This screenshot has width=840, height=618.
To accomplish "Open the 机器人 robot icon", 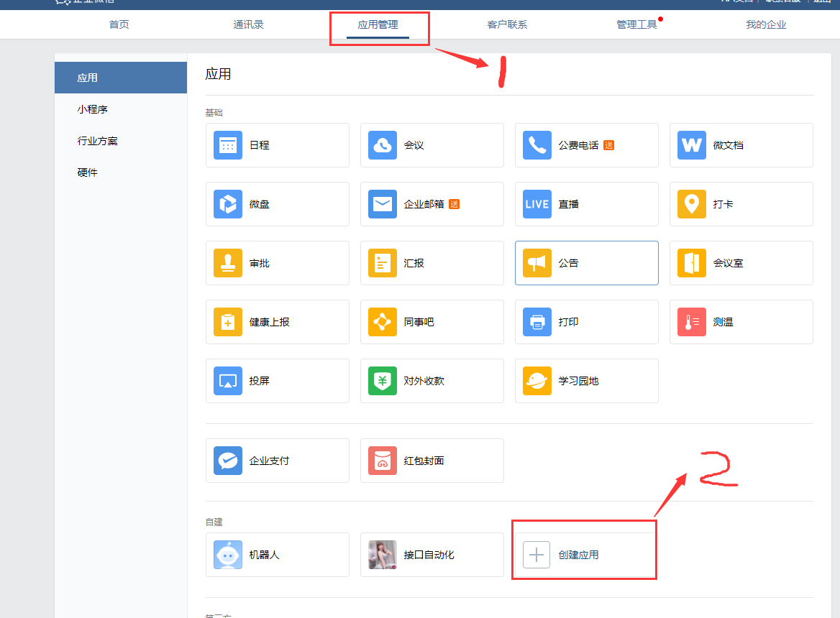I will point(228,554).
